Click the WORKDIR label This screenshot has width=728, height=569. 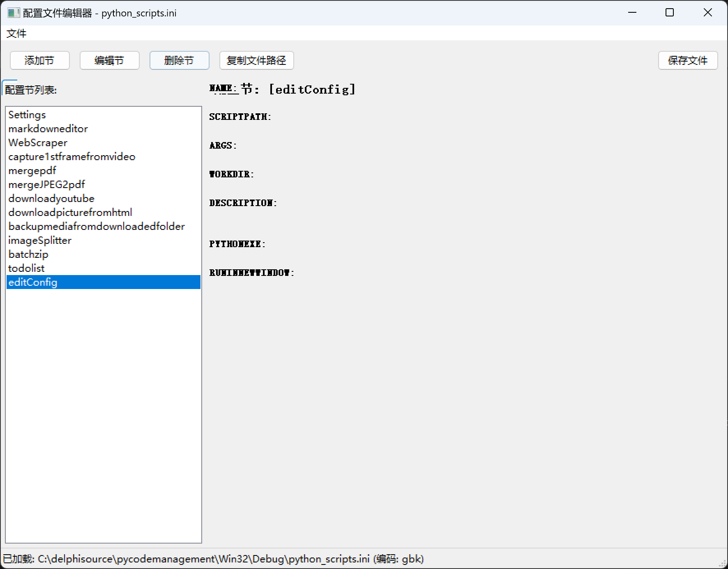232,174
